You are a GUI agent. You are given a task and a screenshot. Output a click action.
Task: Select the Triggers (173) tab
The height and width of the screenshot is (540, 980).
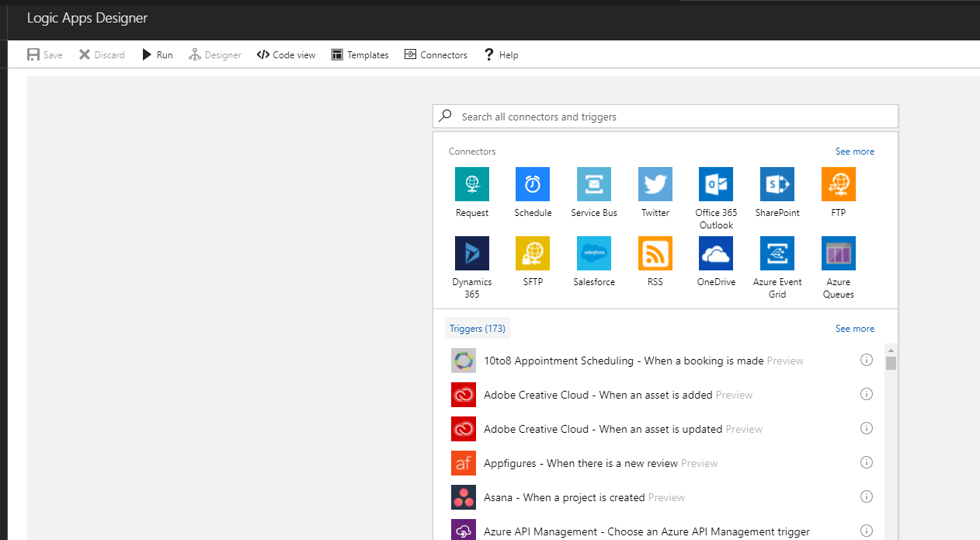click(x=478, y=329)
